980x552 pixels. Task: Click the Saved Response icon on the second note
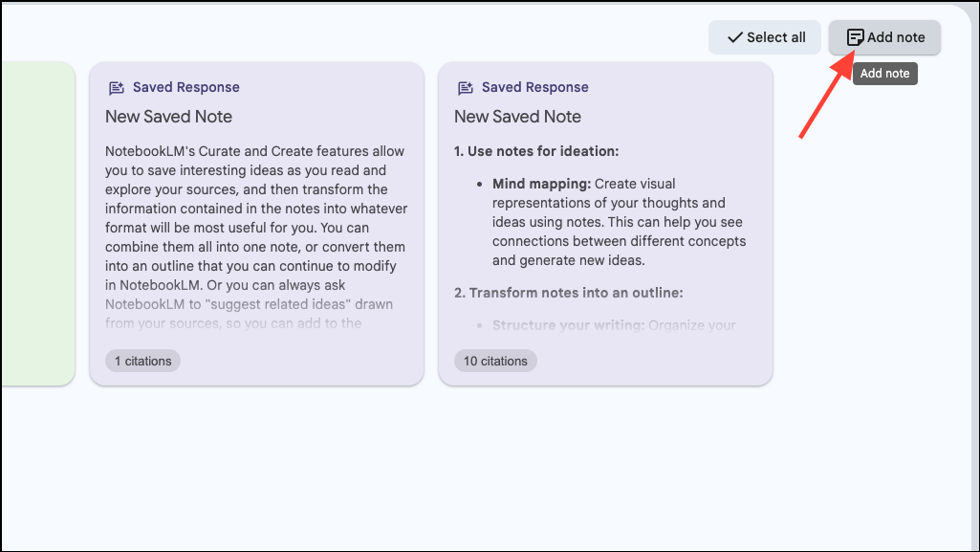point(465,87)
